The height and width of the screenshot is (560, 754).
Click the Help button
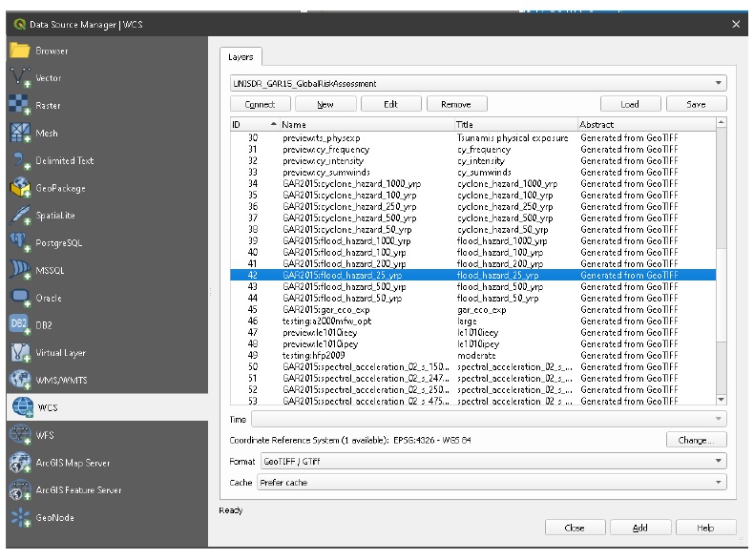705,528
